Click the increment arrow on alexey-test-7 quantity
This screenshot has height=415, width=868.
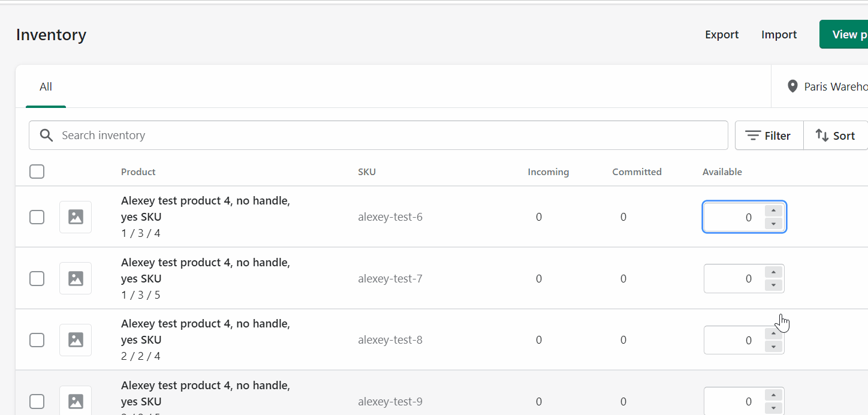point(773,272)
